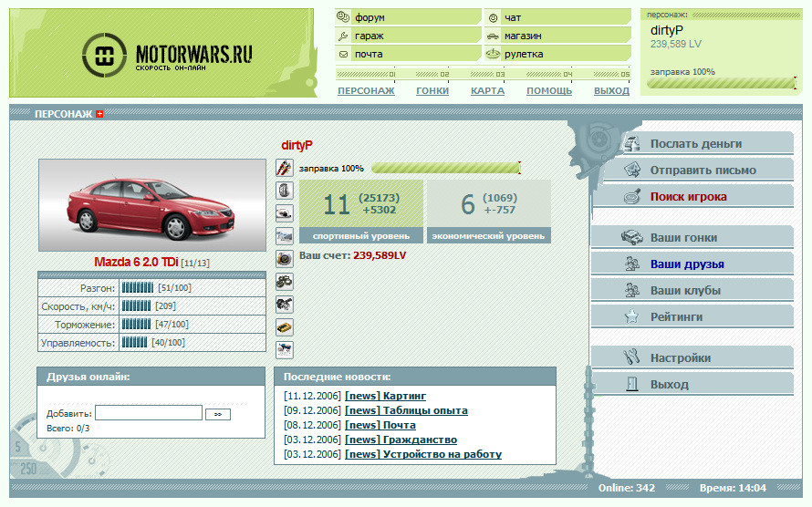Open the [news] Таблицы опыта link
The width and height of the screenshot is (812, 507).
click(406, 410)
